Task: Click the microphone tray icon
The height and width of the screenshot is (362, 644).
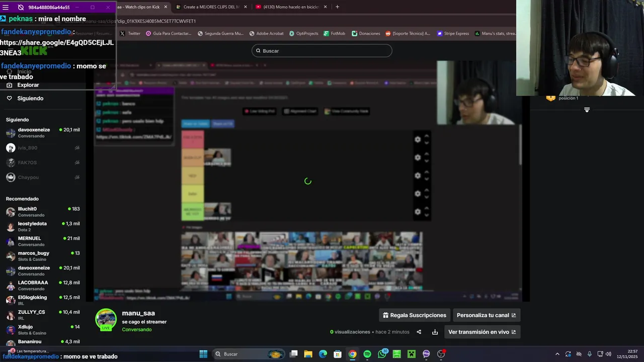Action: [590, 354]
